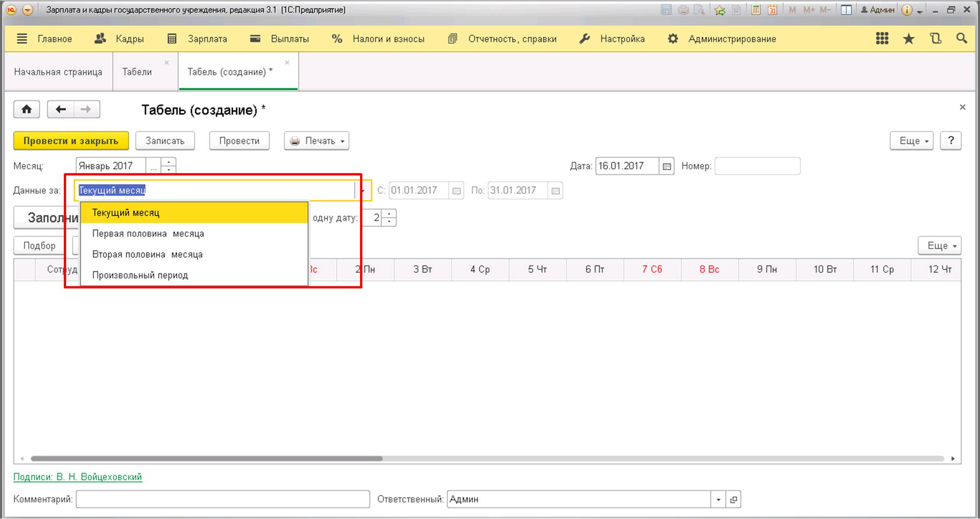
Task: Open the calendar icon with number 31
Action: coord(772,10)
